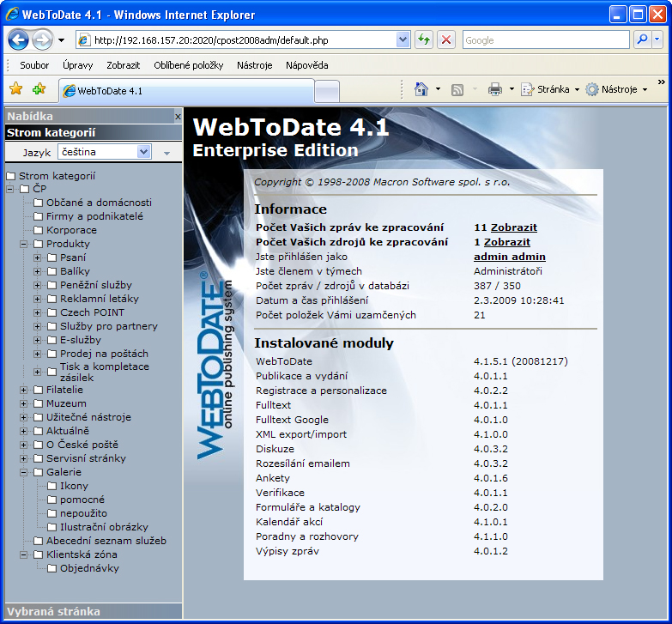Click the Favorites star icon
The height and width of the screenshot is (624, 672).
coord(15,88)
